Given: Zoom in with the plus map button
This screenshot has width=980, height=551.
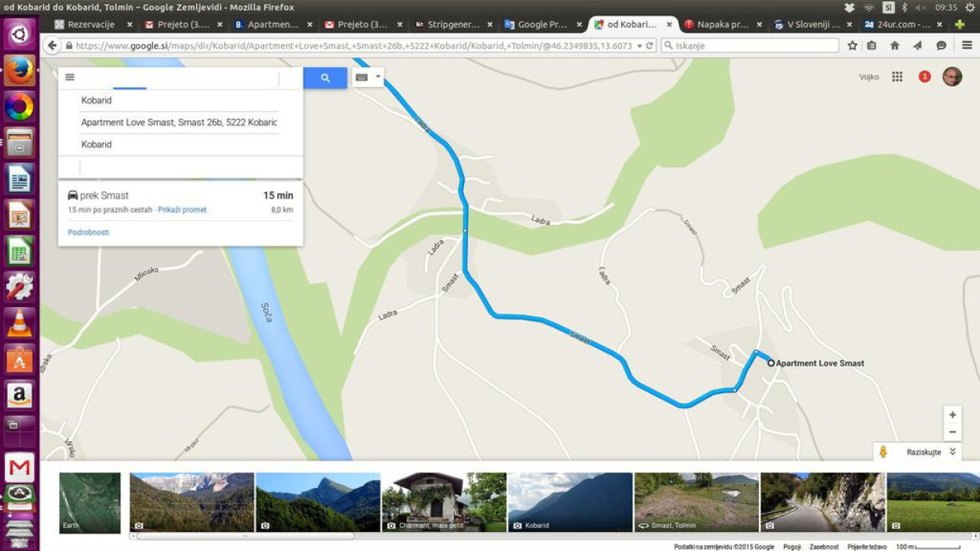Looking at the screenshot, I should click(952, 415).
